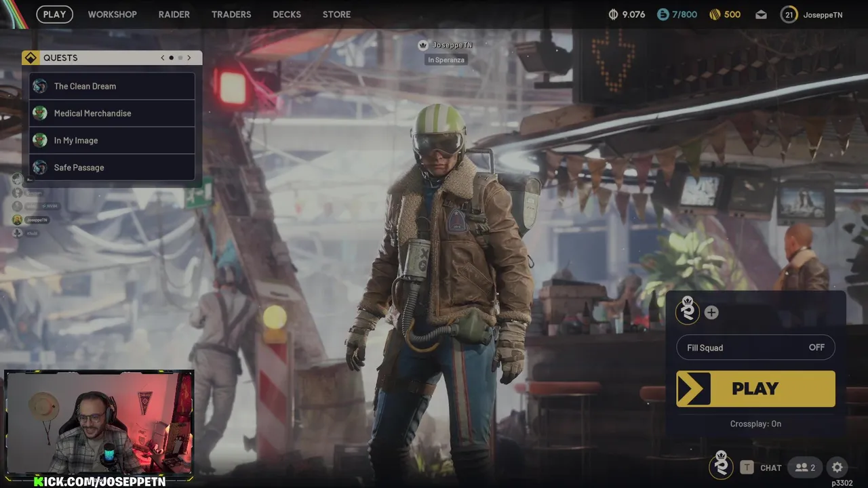
Task: Click the blue stash icon beside 7/800
Action: [x=663, y=14]
